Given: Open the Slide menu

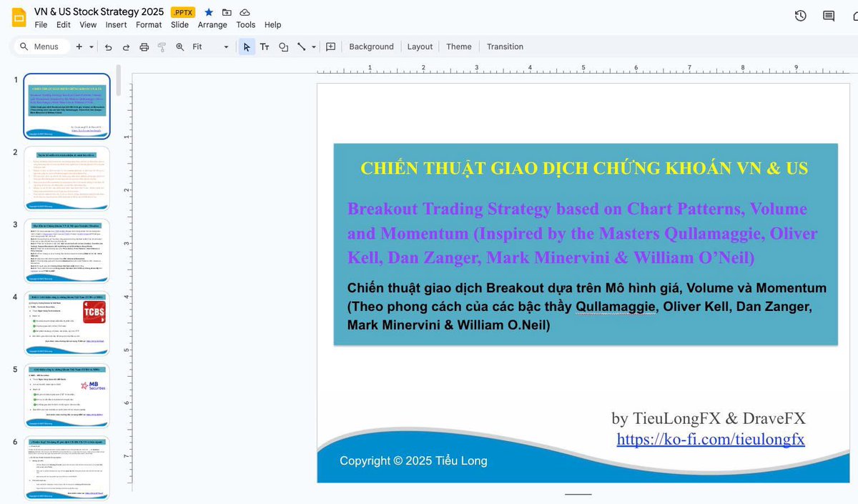Looking at the screenshot, I should 179,25.
